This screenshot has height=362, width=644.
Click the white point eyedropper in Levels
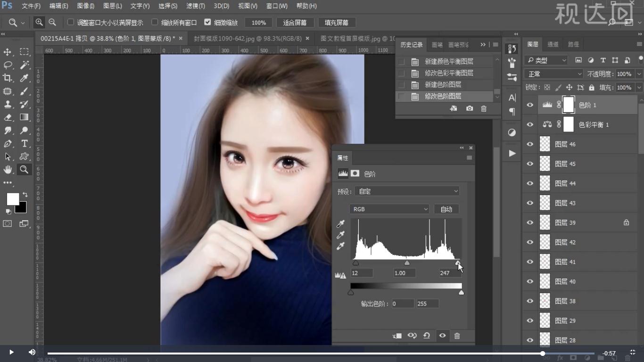(340, 246)
